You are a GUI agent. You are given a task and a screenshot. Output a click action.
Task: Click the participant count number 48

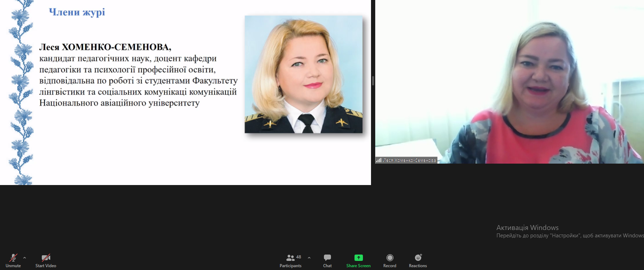(x=299, y=257)
